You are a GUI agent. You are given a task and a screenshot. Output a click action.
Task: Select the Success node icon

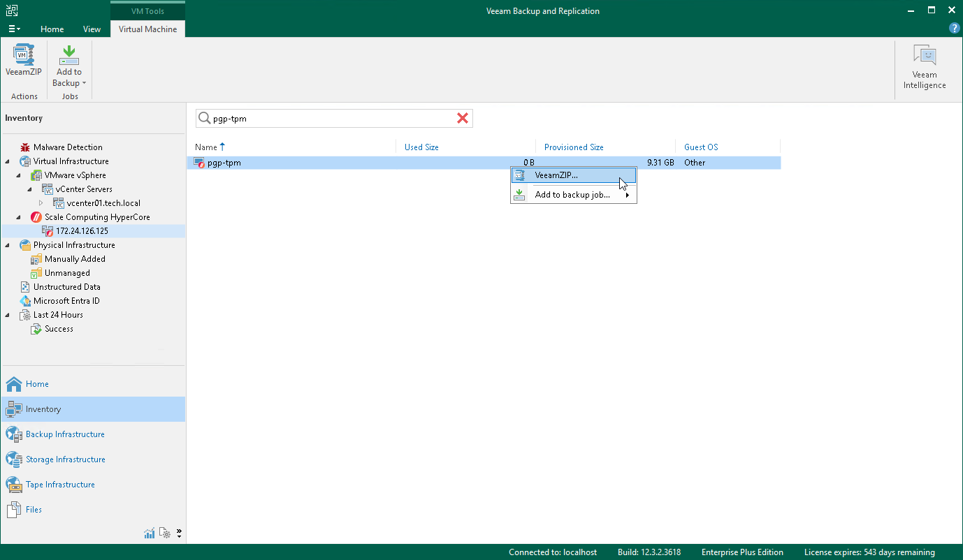pos(36,329)
